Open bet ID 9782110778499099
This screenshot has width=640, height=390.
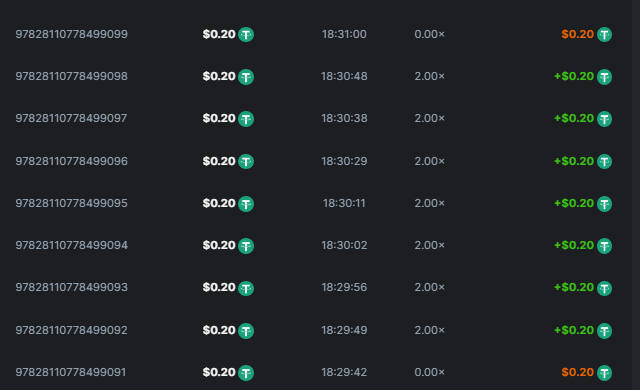click(71, 34)
